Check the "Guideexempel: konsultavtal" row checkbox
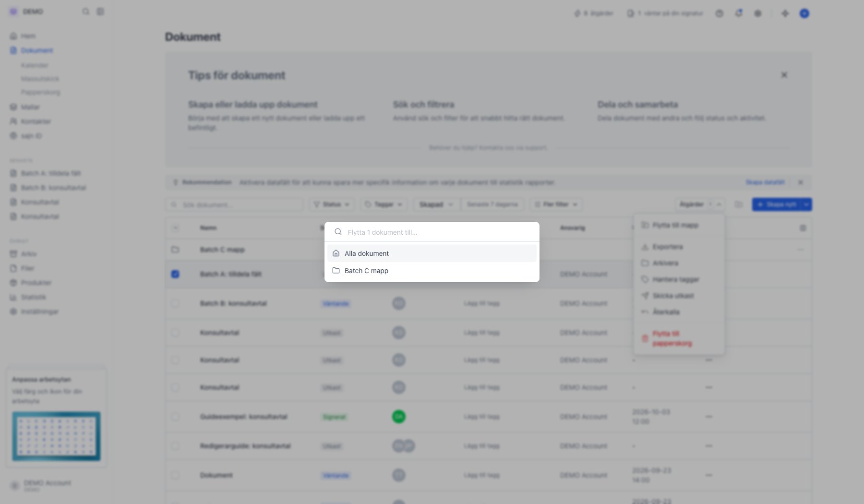 pos(175,417)
